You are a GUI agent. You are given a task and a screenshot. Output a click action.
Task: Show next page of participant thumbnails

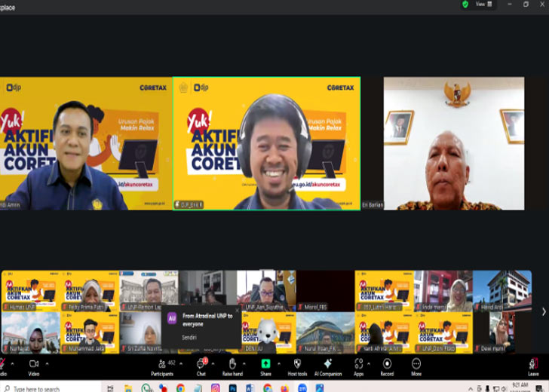(x=544, y=311)
